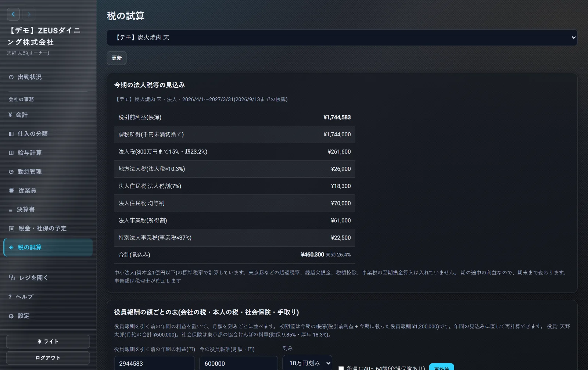The height and width of the screenshot is (370, 588).
Task: Toggle 役員は40〜64歳 checkbox
Action: point(341,368)
